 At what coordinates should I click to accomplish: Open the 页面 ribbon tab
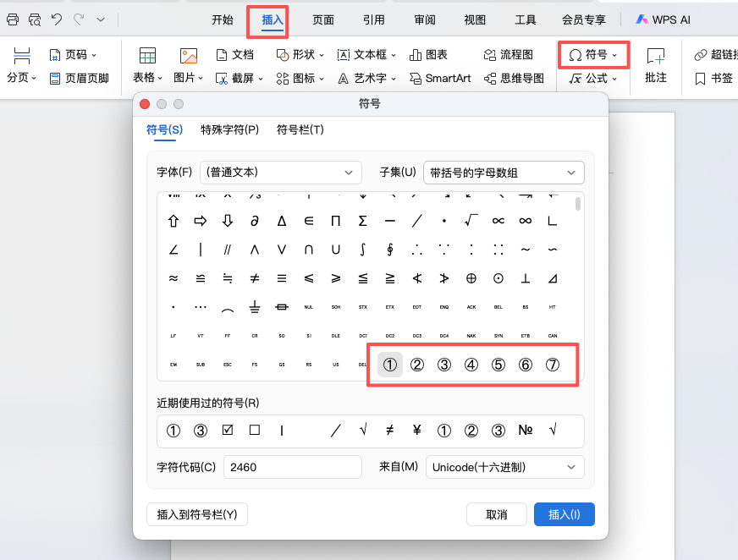(x=323, y=19)
